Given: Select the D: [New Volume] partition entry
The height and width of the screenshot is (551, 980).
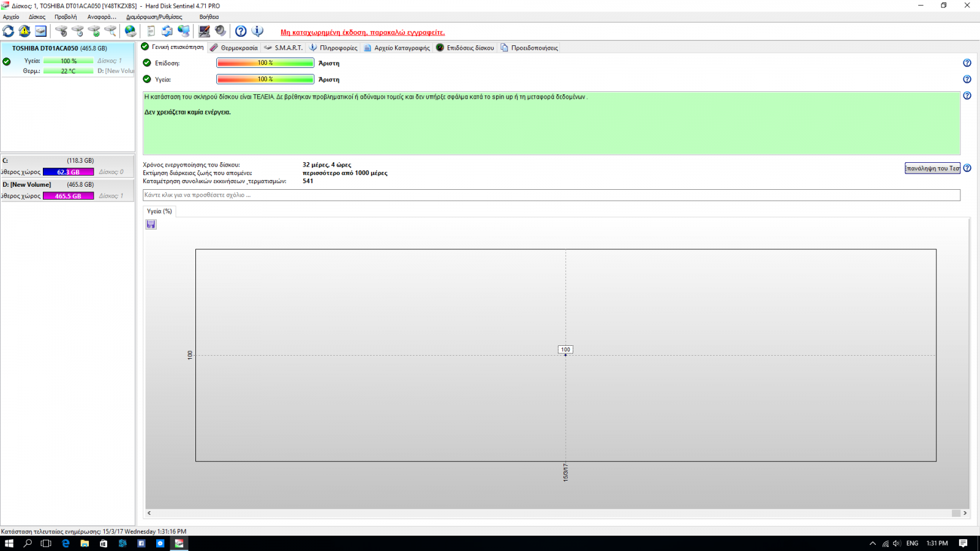Looking at the screenshot, I should 67,190.
